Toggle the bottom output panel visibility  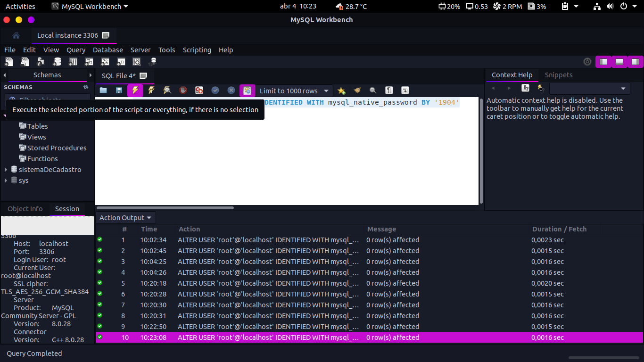tap(619, 62)
